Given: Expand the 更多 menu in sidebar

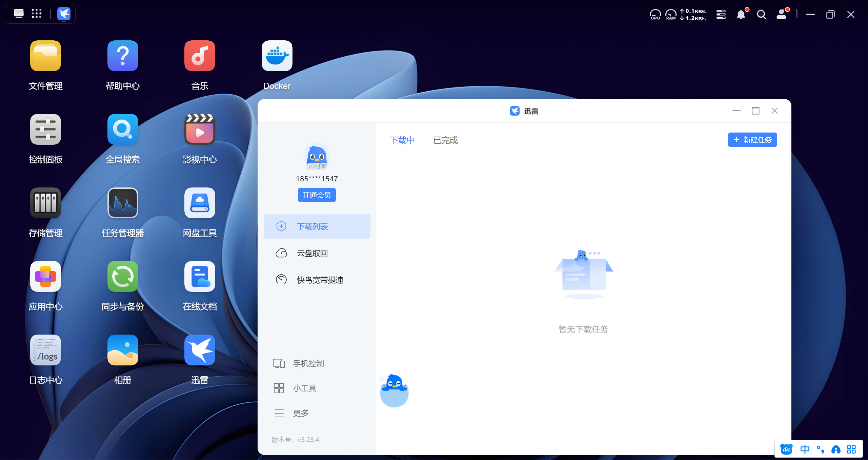Looking at the screenshot, I should (301, 413).
